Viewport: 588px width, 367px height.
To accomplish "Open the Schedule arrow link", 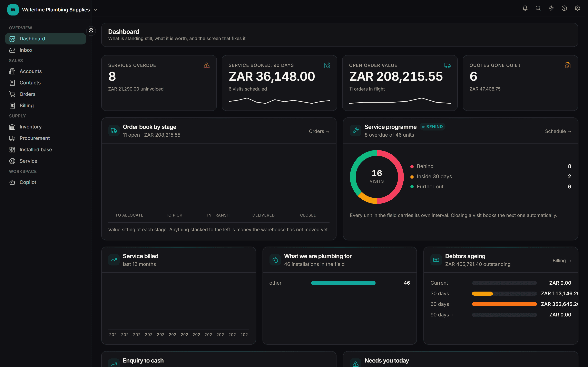I will coord(558,131).
